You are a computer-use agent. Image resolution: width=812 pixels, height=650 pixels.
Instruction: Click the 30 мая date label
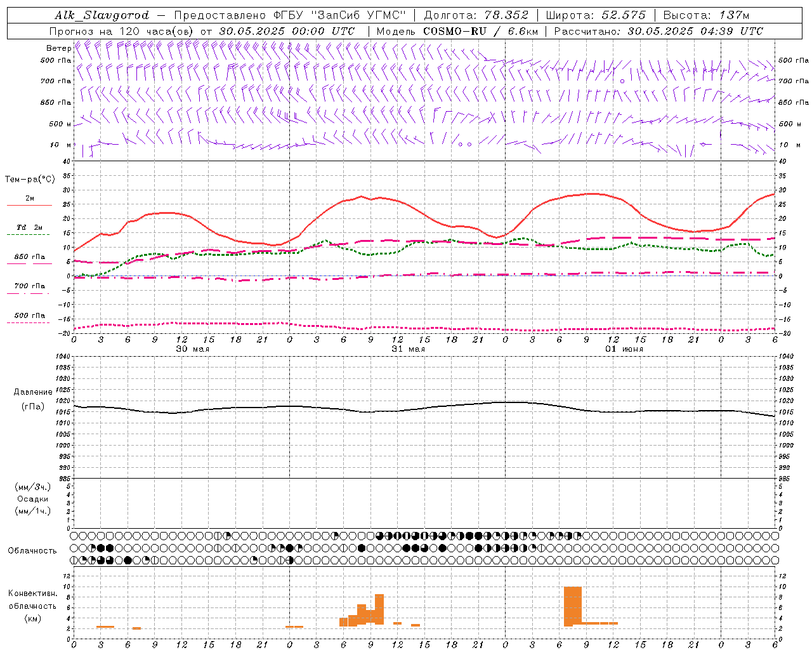coord(192,349)
